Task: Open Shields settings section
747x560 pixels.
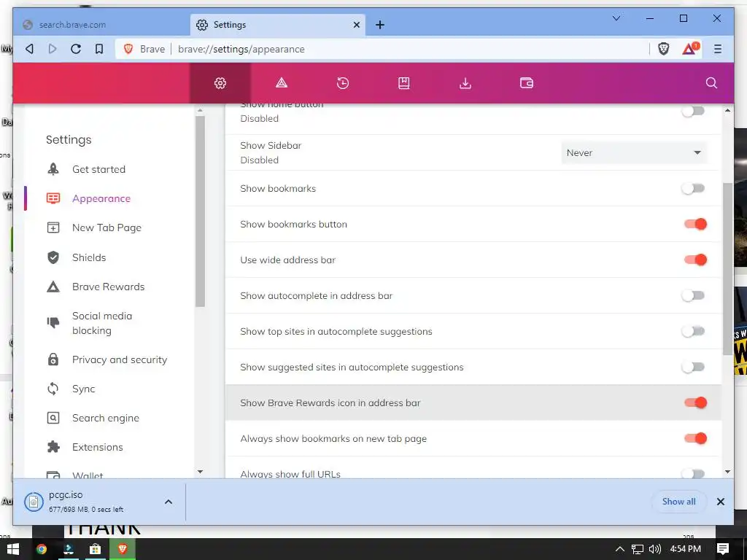Action: 88,257
